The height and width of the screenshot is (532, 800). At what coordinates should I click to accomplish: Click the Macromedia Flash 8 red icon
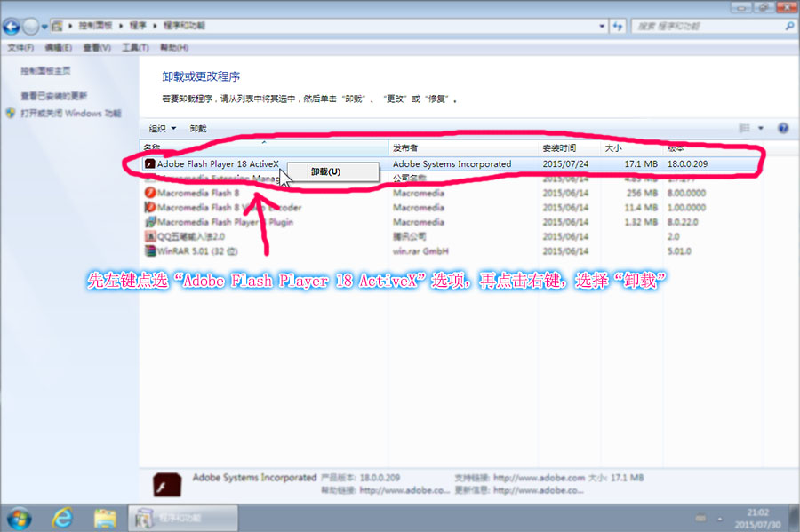(150, 193)
